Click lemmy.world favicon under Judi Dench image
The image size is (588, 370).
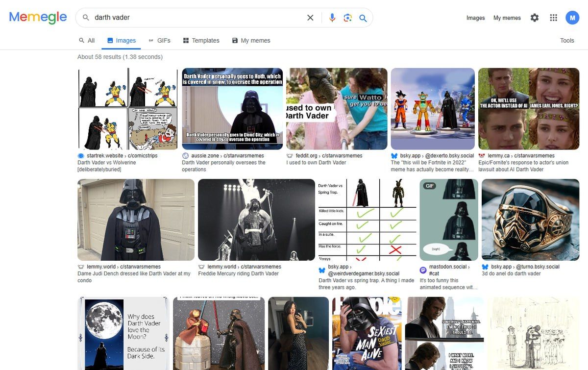click(81, 267)
